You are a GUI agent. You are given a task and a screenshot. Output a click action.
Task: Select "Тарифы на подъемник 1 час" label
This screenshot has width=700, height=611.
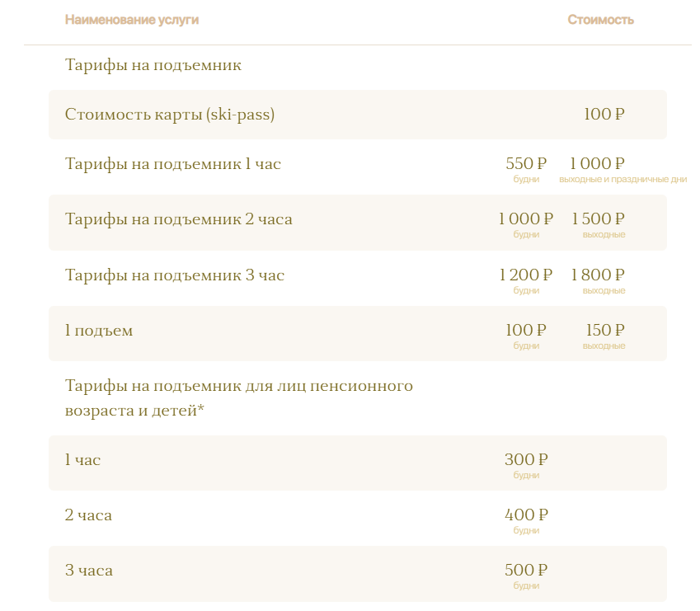point(173,164)
